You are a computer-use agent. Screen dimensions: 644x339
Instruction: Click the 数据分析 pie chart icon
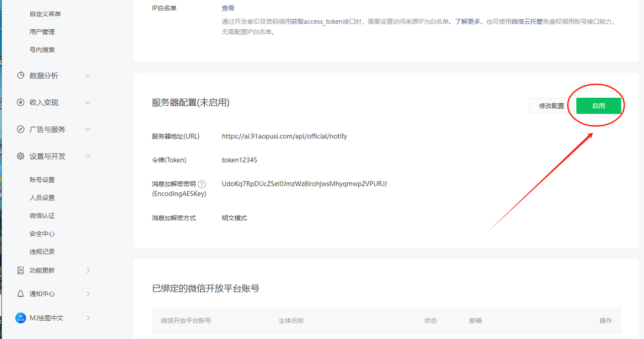click(x=21, y=76)
